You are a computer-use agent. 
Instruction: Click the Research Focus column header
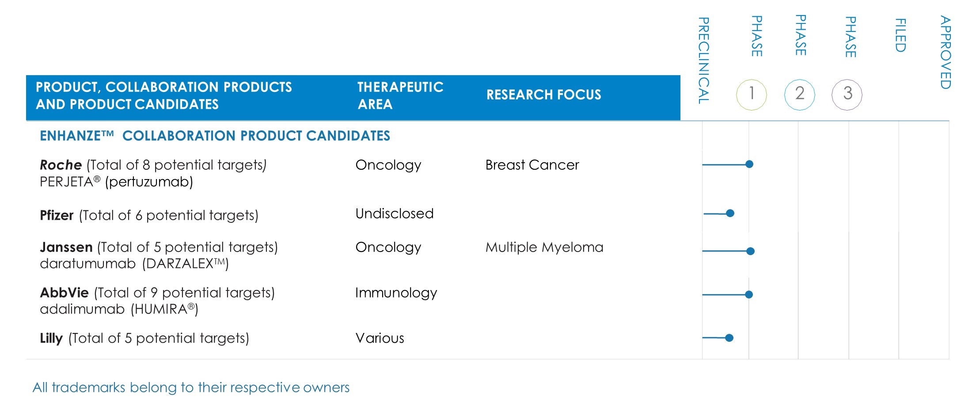pyautogui.click(x=543, y=95)
